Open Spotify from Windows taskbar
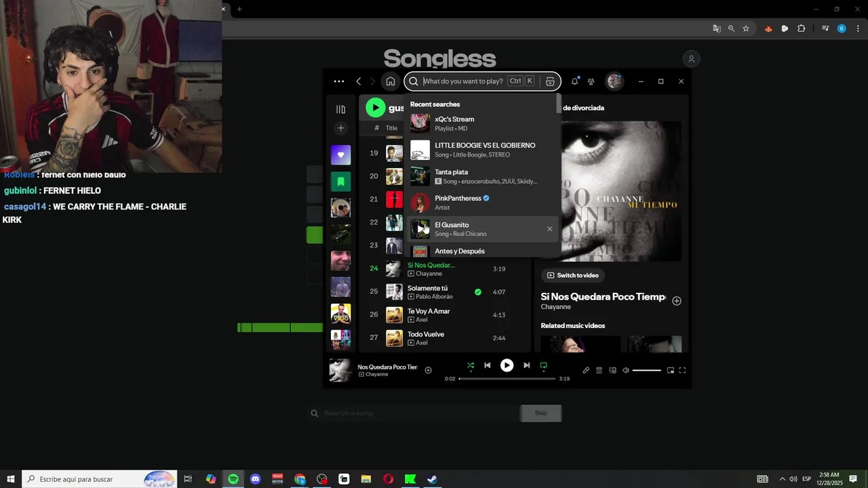This screenshot has height=488, width=868. tap(233, 479)
